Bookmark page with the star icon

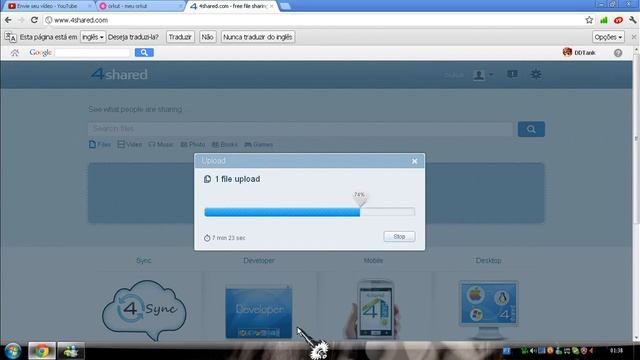pos(589,20)
